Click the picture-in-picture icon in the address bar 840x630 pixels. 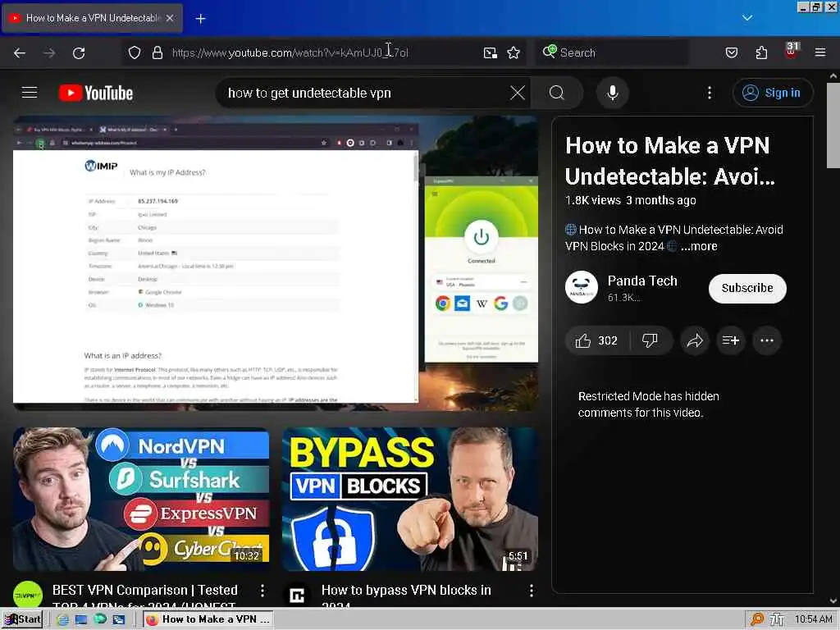(491, 52)
